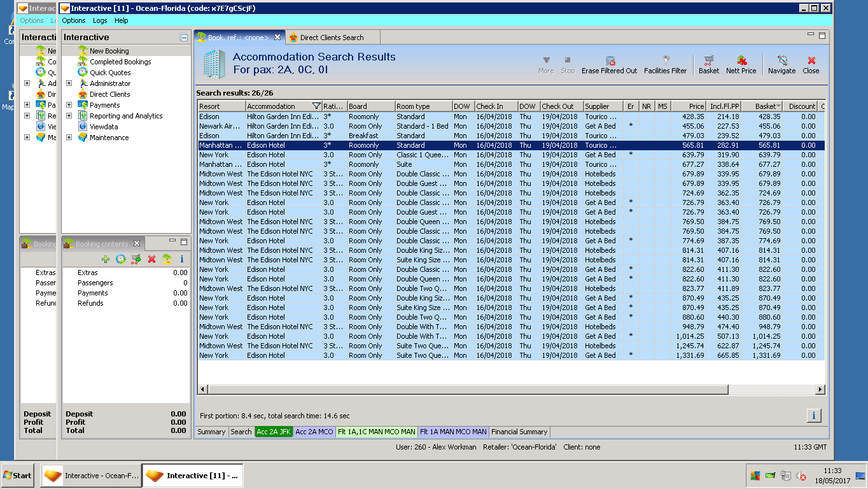Expand the Administrator tree node
Screen dimensions: 868x489
pyautogui.click(x=69, y=83)
